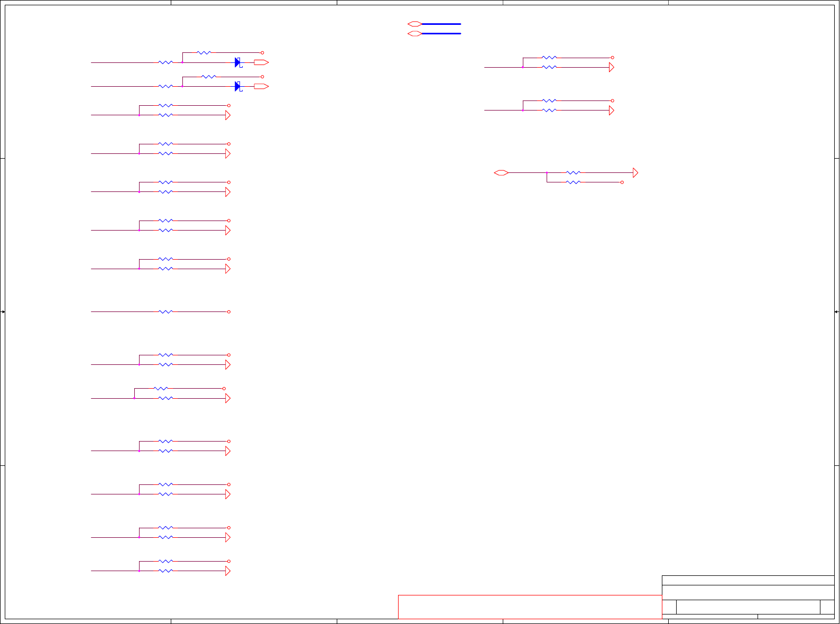Viewport: 840px width, 624px height.
Task: Click the upper thick blue bus line
Action: tap(441, 24)
